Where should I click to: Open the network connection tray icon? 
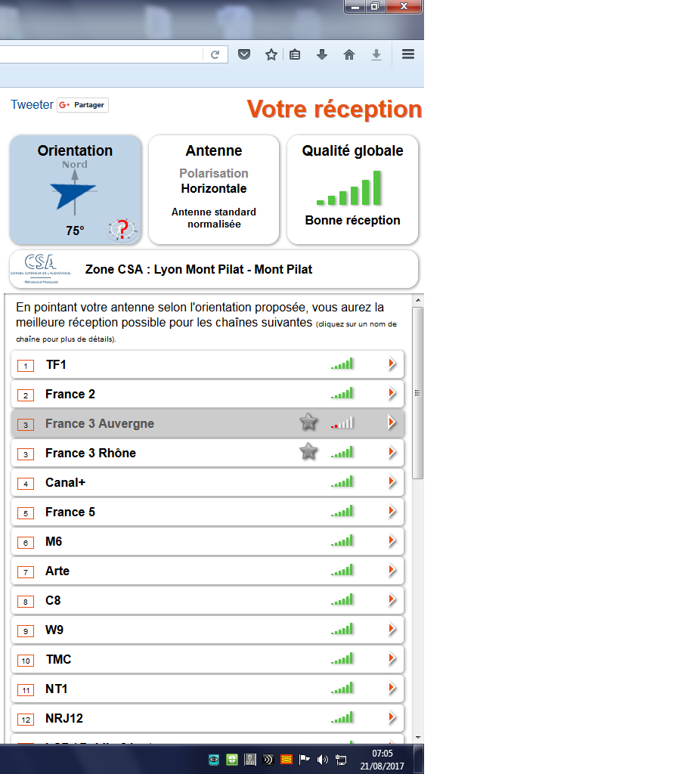341,759
